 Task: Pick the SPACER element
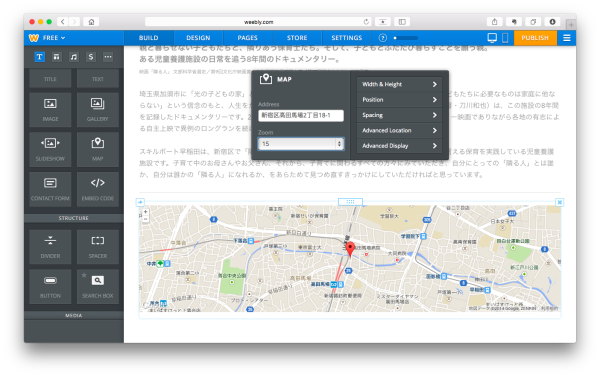(x=98, y=247)
